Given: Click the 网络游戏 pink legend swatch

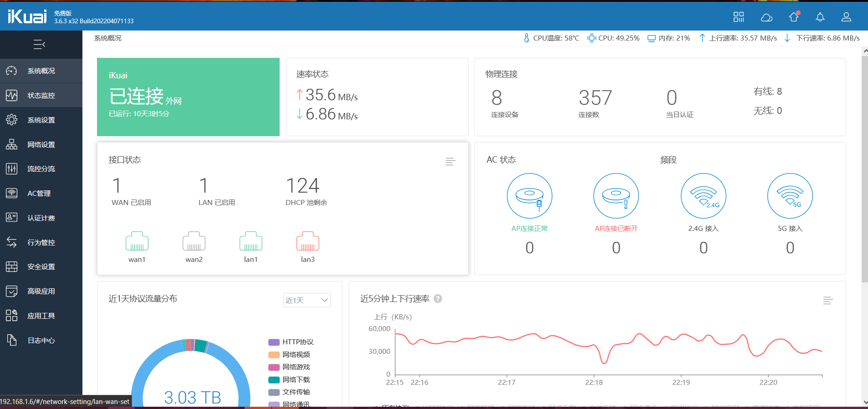Looking at the screenshot, I should pyautogui.click(x=274, y=367).
